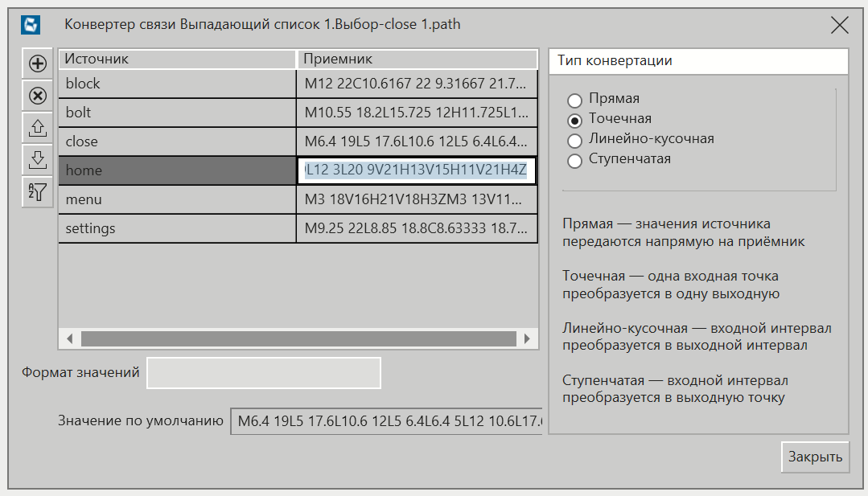Click the Значение по умолчанию field

coord(386,421)
